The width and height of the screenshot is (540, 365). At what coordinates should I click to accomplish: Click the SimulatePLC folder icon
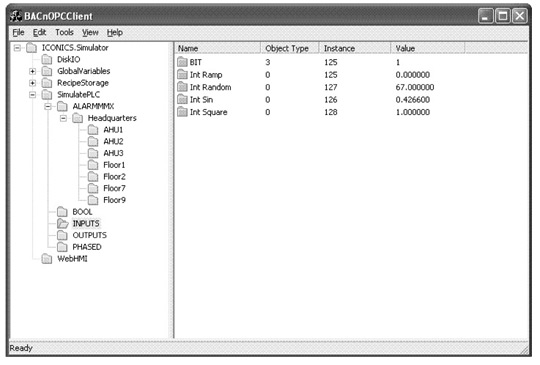[47, 95]
